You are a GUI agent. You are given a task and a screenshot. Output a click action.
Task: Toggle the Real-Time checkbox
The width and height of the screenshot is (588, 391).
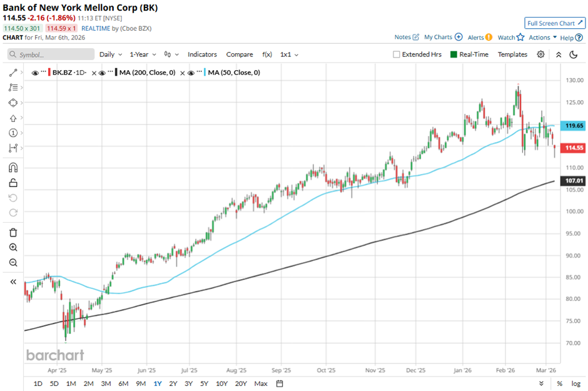pos(454,54)
